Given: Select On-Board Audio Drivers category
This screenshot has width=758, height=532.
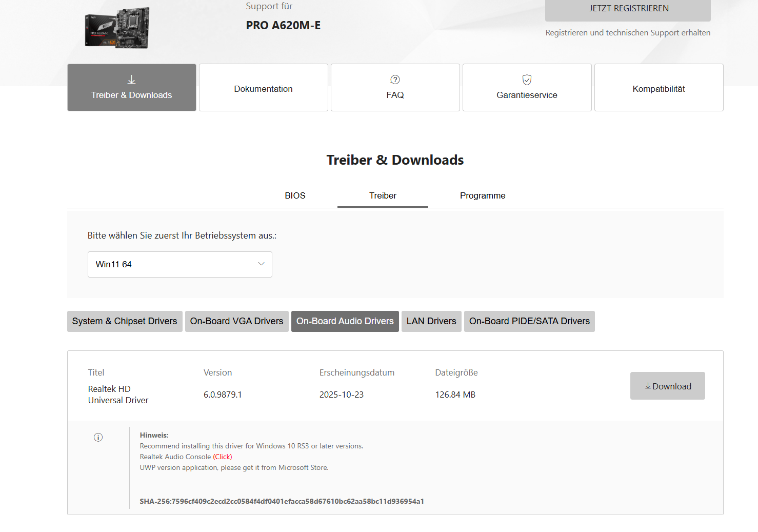Looking at the screenshot, I should [345, 321].
